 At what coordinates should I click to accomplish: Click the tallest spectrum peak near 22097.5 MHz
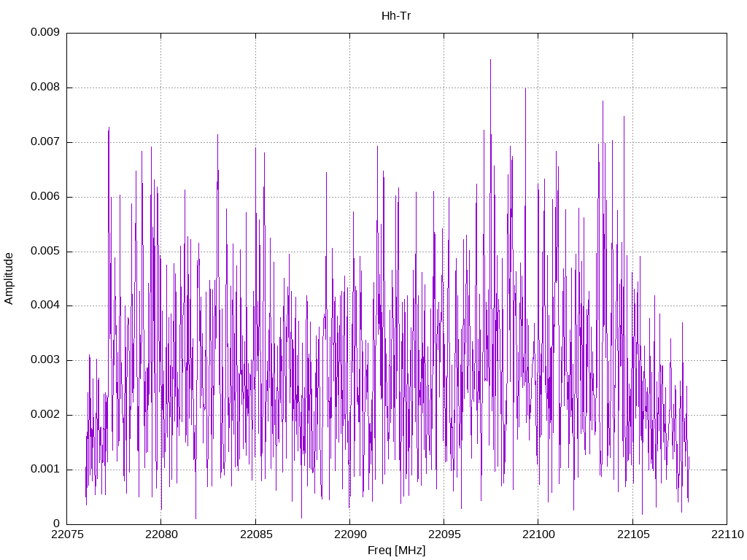click(491, 61)
